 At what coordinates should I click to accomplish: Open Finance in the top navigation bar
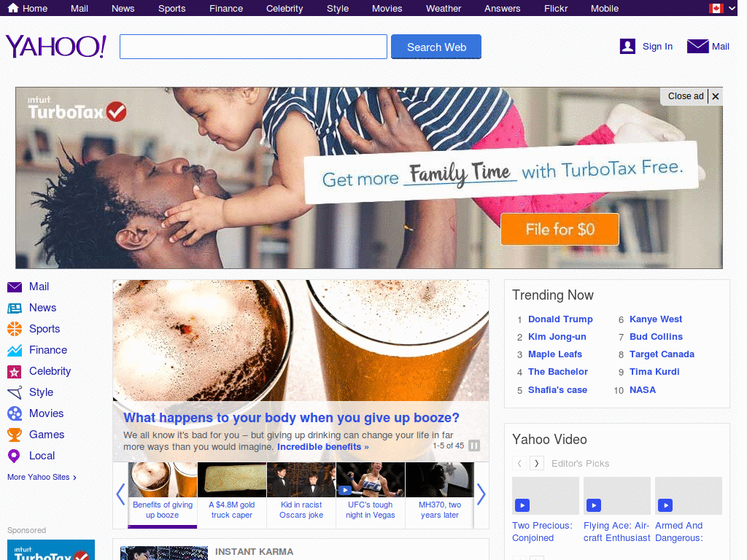(226, 8)
